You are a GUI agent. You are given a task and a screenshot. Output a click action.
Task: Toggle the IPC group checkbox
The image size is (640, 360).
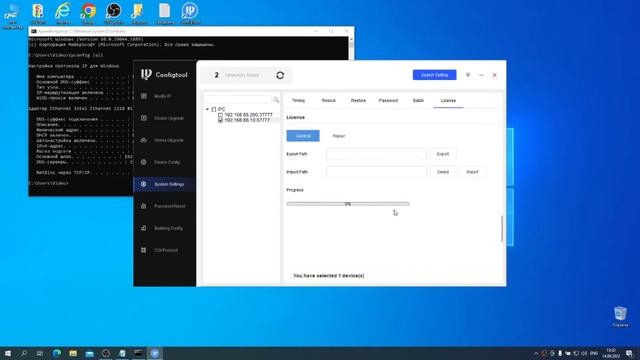214,109
